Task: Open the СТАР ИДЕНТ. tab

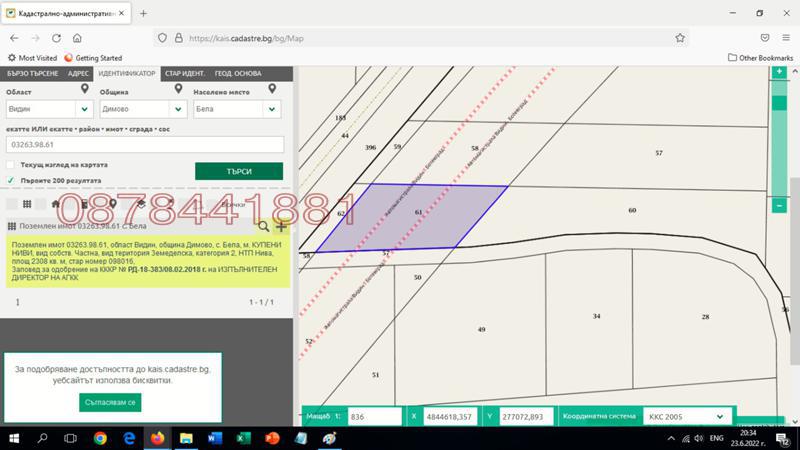Action: click(x=186, y=73)
